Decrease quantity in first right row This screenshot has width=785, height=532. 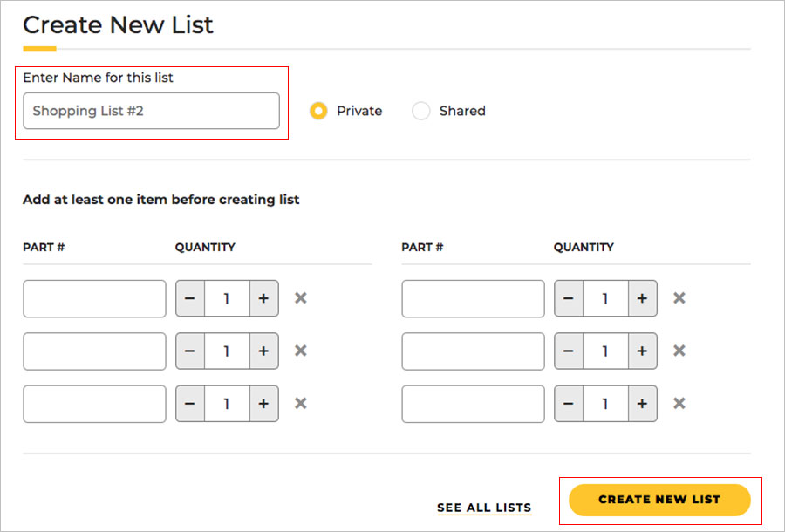click(x=569, y=298)
